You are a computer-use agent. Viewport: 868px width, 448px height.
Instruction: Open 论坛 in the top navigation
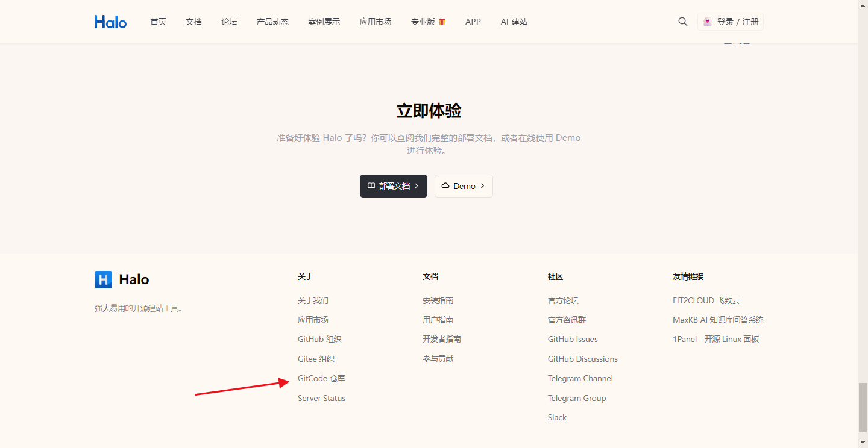pos(229,22)
